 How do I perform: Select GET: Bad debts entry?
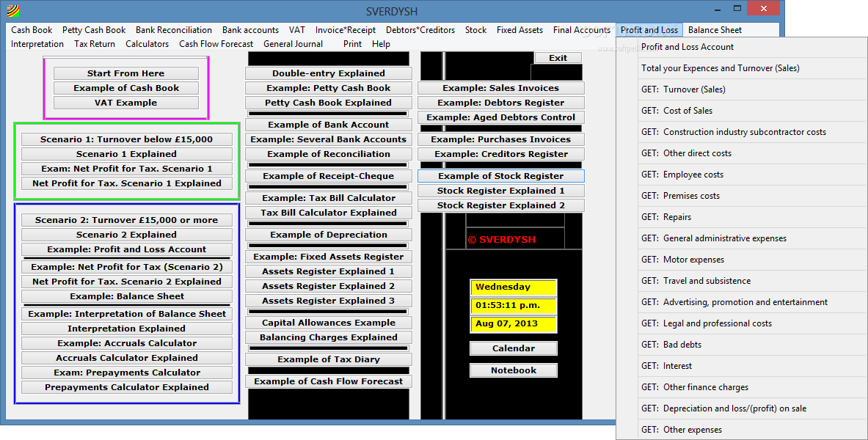(x=742, y=344)
